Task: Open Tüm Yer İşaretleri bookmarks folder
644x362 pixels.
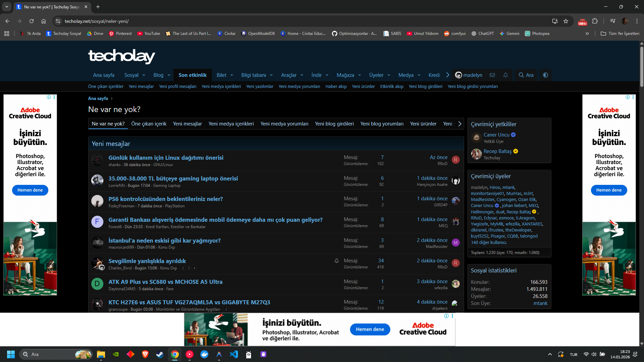Action: 620,34
